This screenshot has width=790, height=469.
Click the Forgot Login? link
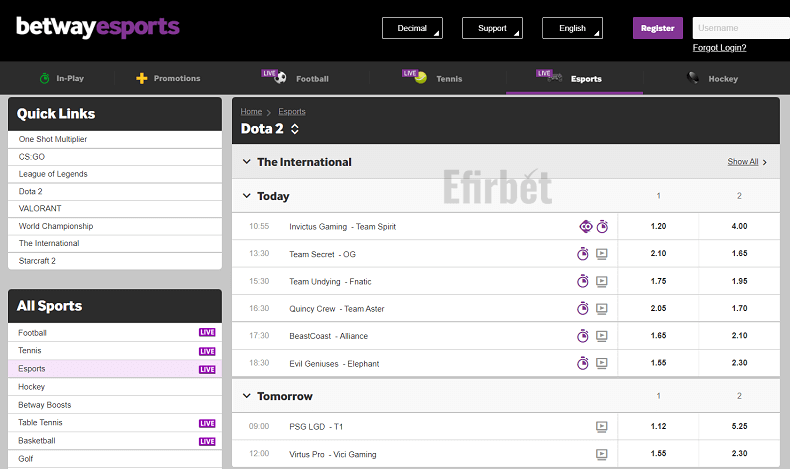click(719, 48)
